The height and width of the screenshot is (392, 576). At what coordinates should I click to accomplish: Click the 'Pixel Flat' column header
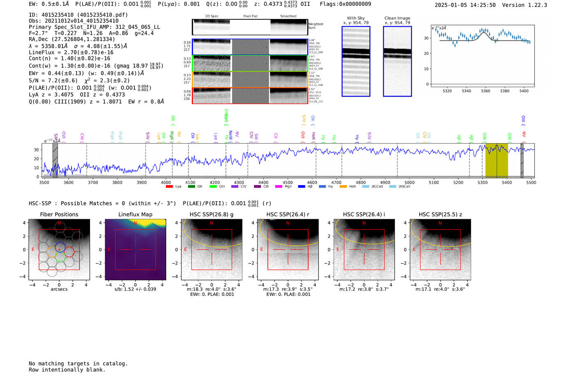point(250,16)
